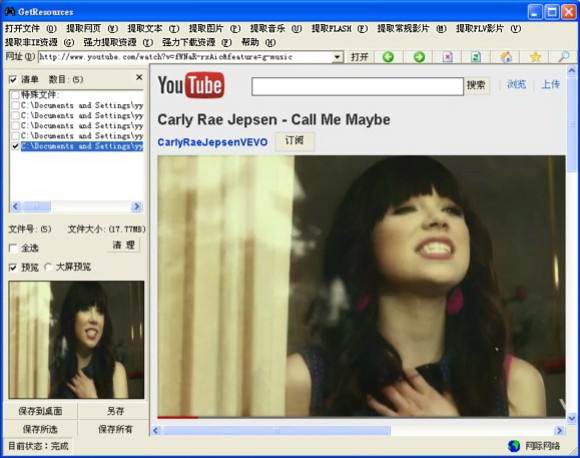The image size is (580, 458).
Task: Check the first C:\Documents file checkbox
Action: click(x=15, y=105)
